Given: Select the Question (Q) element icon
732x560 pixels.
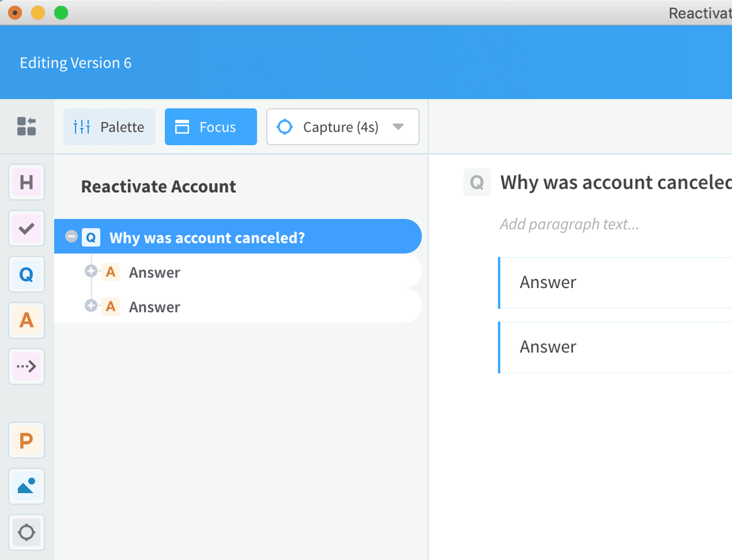Looking at the screenshot, I should click(x=26, y=275).
